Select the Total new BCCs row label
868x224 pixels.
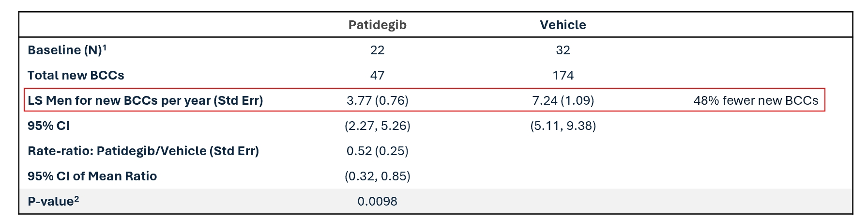76,75
